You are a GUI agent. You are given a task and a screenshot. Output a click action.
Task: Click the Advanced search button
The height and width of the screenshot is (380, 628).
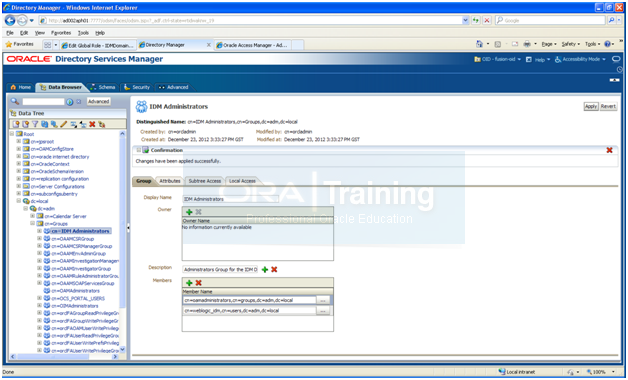[99, 102]
